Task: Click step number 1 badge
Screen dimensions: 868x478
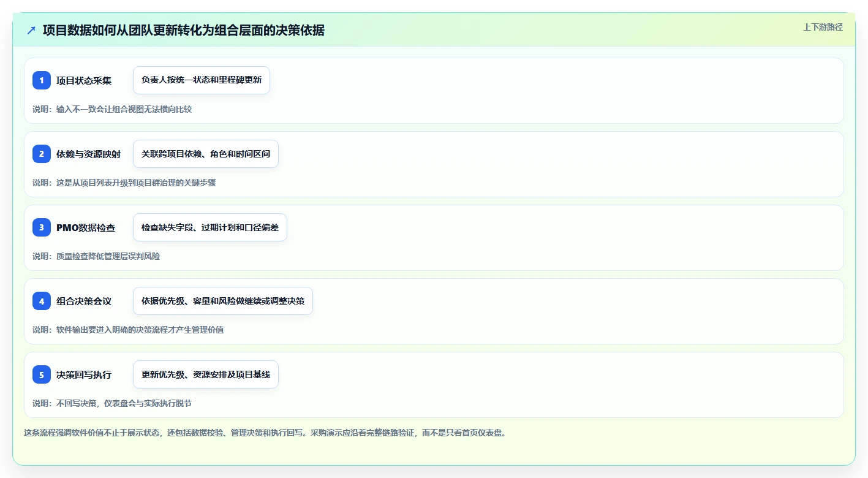Action: point(42,80)
